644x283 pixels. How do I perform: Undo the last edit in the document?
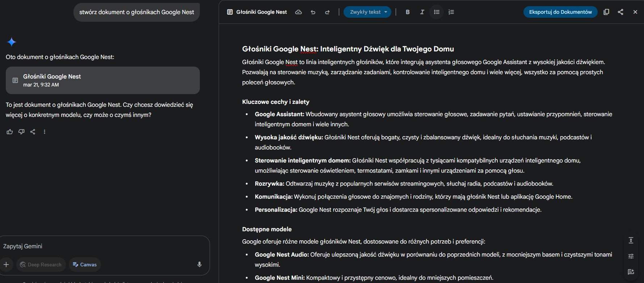(x=313, y=12)
